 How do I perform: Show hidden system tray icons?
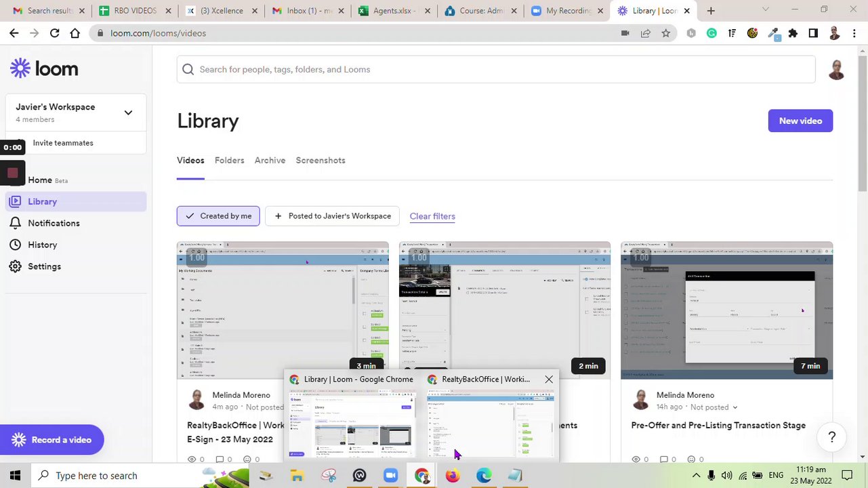[696, 476]
